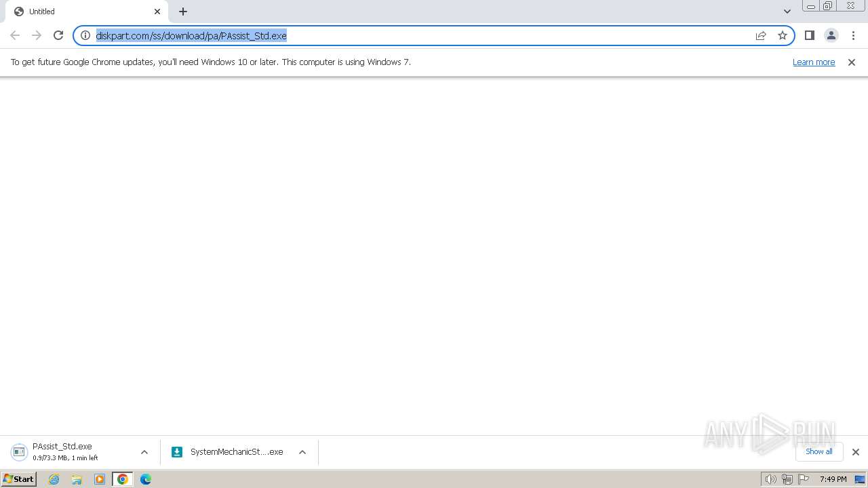This screenshot has height=488, width=868.
Task: Select Chrome icon in taskbar
Action: [123, 479]
